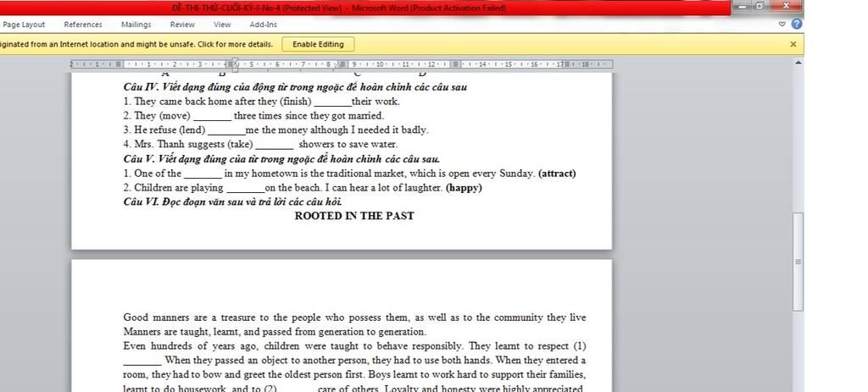
Task: Switch to the References tab
Action: [83, 25]
